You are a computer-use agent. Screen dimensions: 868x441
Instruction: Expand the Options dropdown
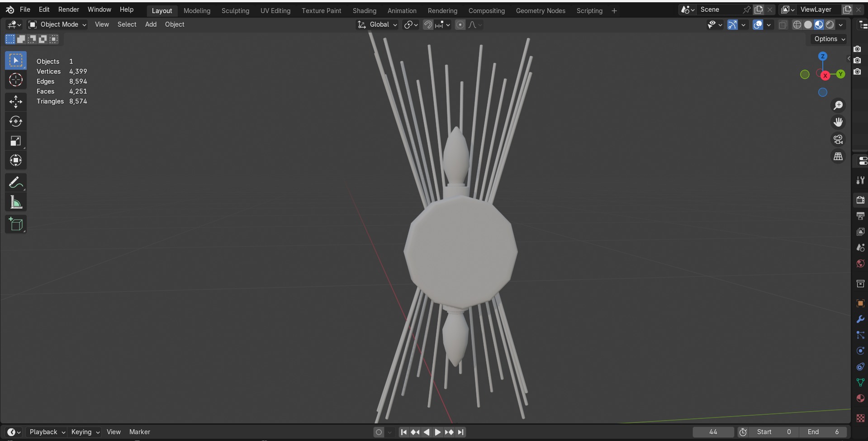click(829, 39)
